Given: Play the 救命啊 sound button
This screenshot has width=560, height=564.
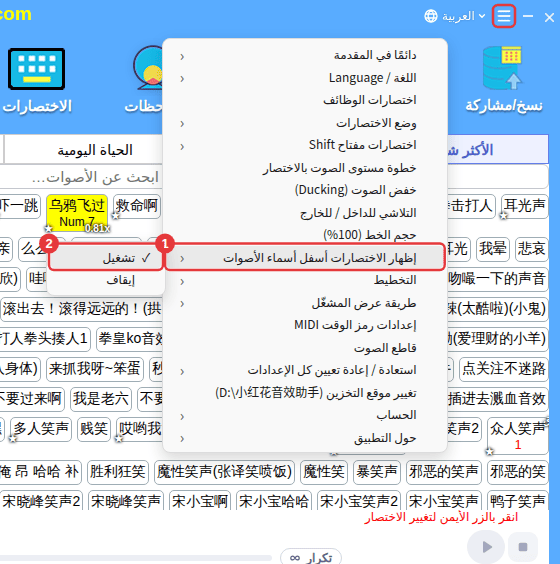Looking at the screenshot, I should [137, 206].
